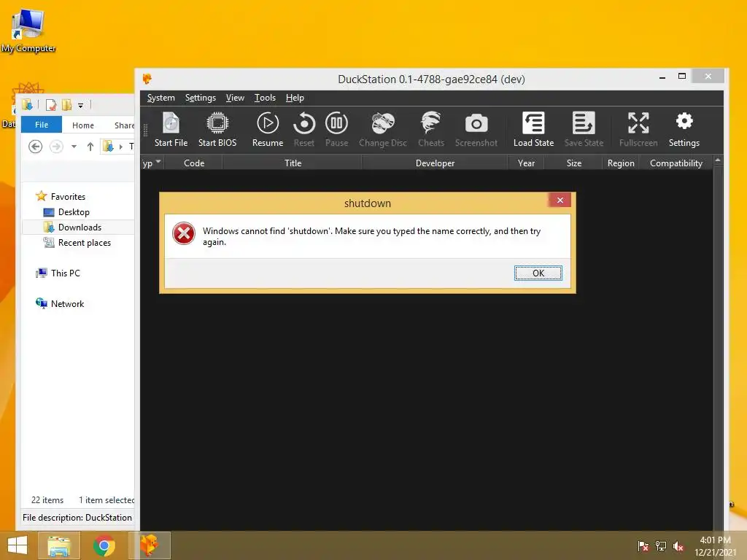This screenshot has height=560, width=747.
Task: Open the File tab in File Explorer
Action: pos(42,124)
